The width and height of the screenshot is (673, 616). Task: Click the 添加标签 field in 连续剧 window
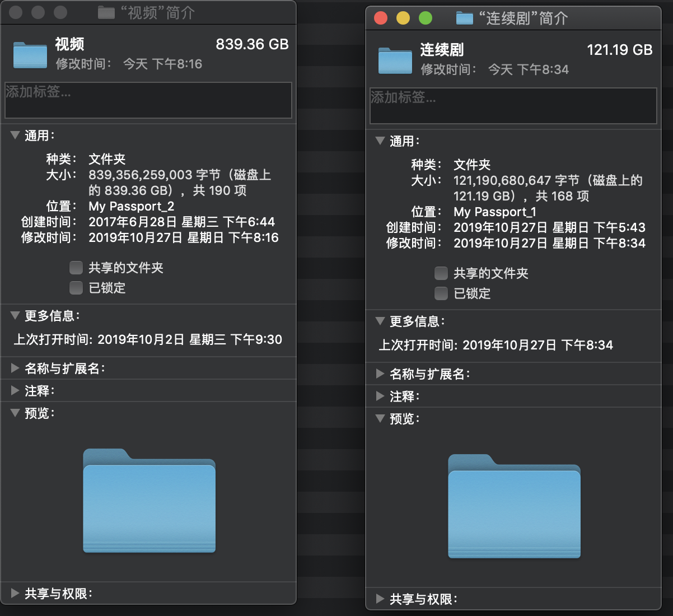513,106
